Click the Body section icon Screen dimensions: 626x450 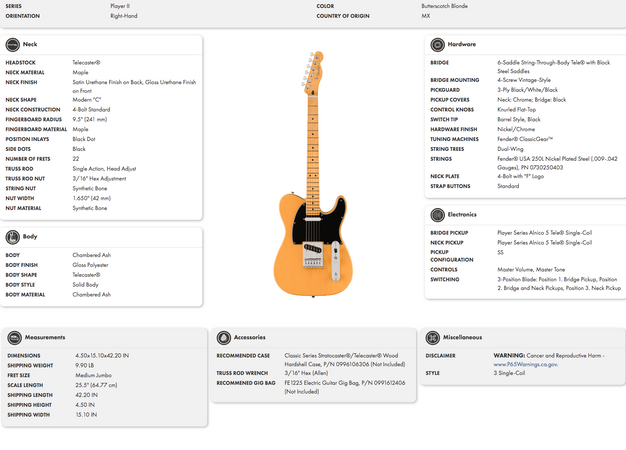(12, 237)
